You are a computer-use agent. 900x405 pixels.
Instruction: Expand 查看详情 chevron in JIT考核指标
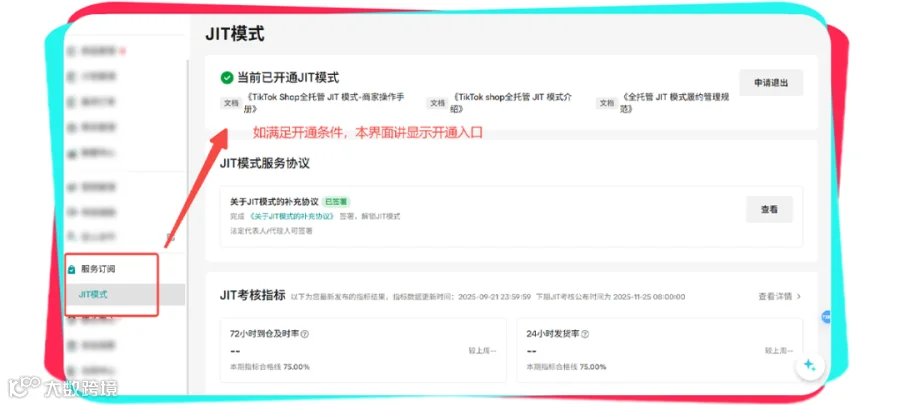pyautogui.click(x=798, y=297)
